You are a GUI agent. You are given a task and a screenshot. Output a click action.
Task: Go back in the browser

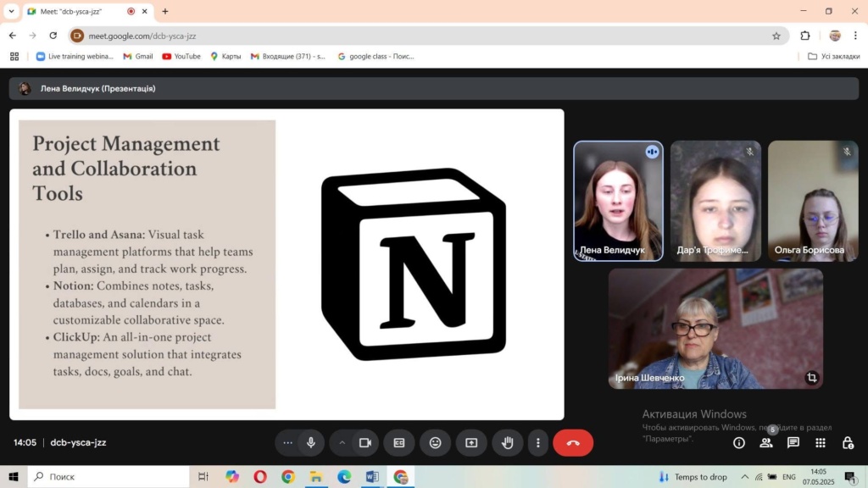[13, 36]
